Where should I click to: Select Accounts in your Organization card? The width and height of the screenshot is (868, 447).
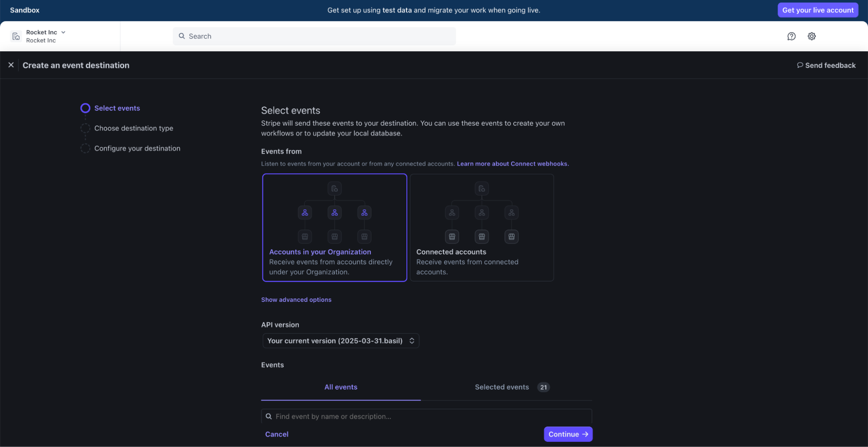click(x=334, y=228)
